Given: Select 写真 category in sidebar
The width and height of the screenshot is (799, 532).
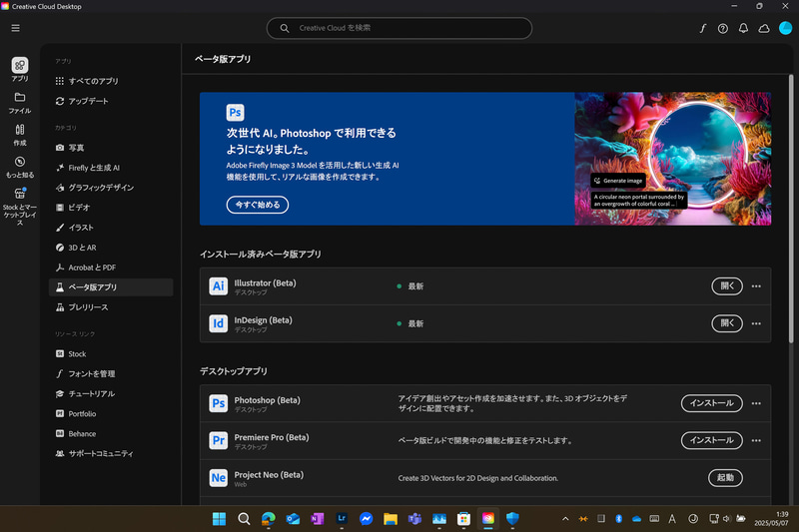Looking at the screenshot, I should coord(111,148).
